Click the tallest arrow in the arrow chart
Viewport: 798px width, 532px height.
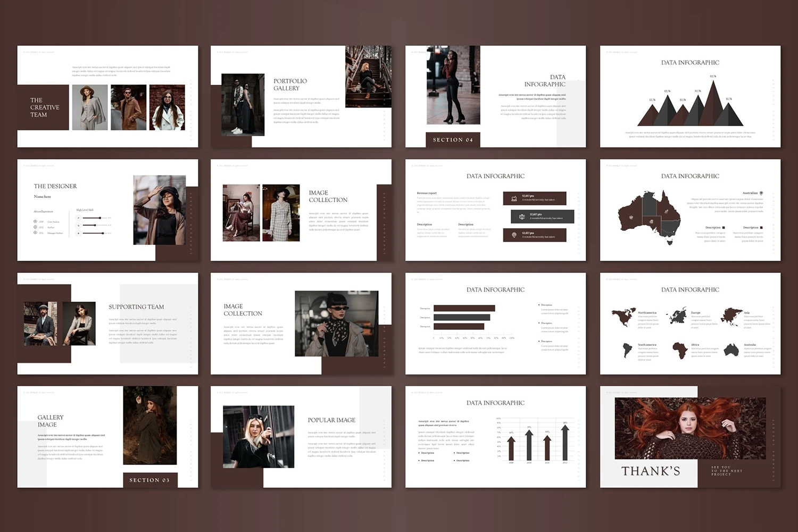coord(565,443)
